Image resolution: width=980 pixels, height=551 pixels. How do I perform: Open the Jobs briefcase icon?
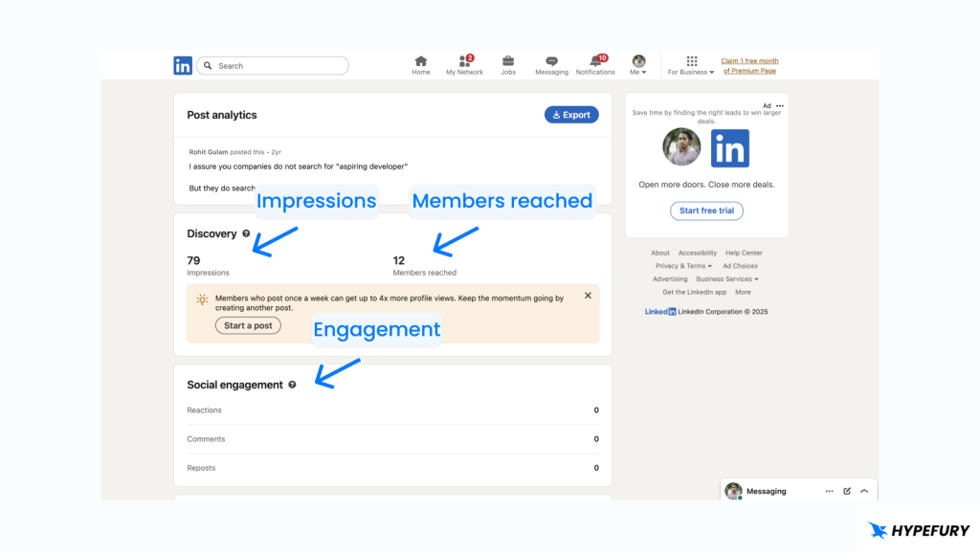pyautogui.click(x=508, y=61)
